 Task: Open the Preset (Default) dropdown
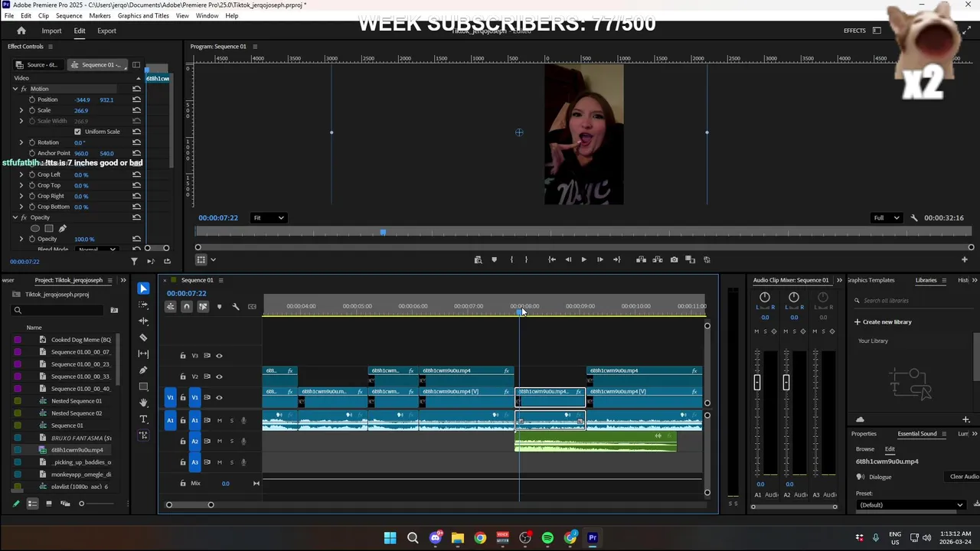click(910, 505)
